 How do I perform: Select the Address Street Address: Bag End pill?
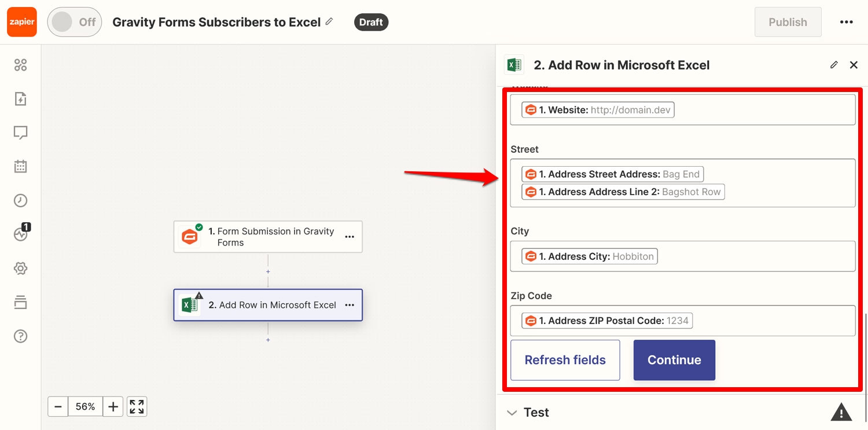613,174
